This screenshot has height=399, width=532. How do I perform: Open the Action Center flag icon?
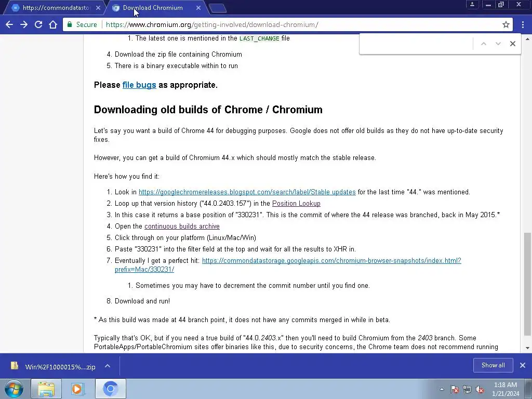[455, 389]
